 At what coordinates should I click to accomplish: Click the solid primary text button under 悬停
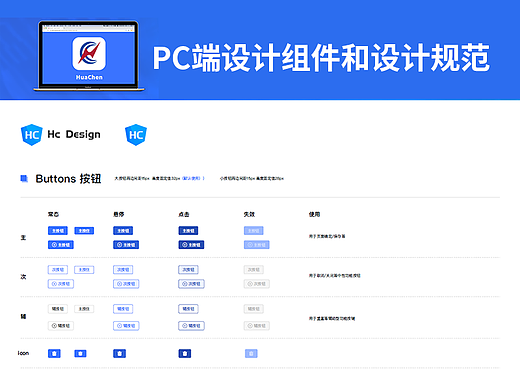123,230
